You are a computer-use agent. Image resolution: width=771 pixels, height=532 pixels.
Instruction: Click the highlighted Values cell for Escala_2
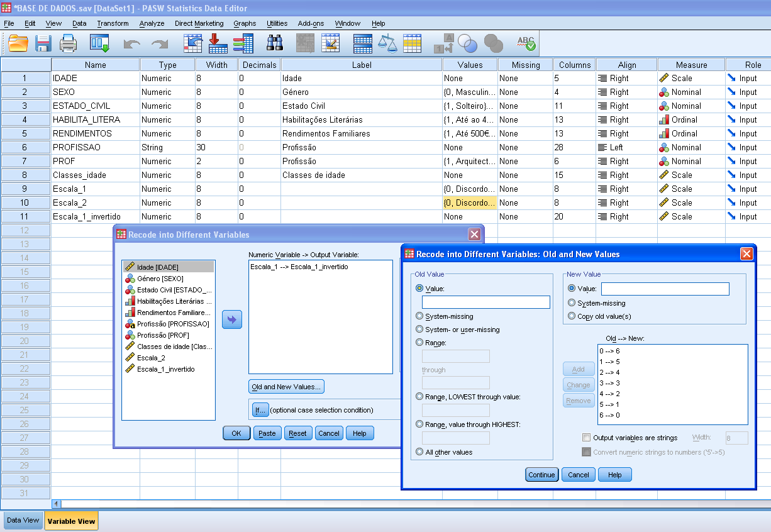coord(470,202)
